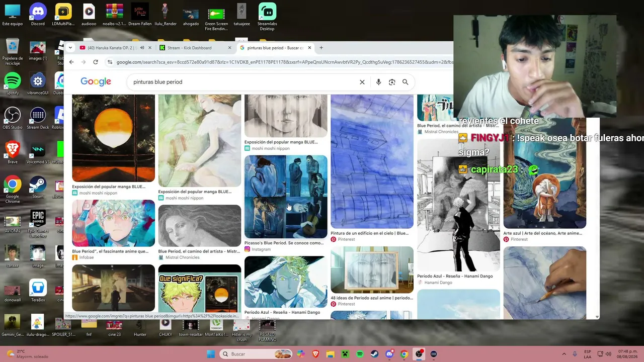
Task: Launch OBS Studio from the desktop
Action: [13, 119]
